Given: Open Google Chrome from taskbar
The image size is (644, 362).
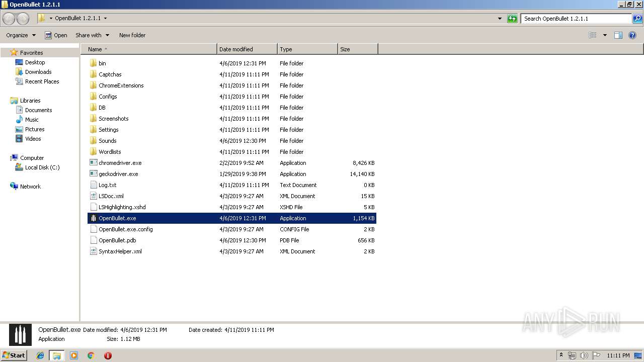Looking at the screenshot, I should coord(91,355).
